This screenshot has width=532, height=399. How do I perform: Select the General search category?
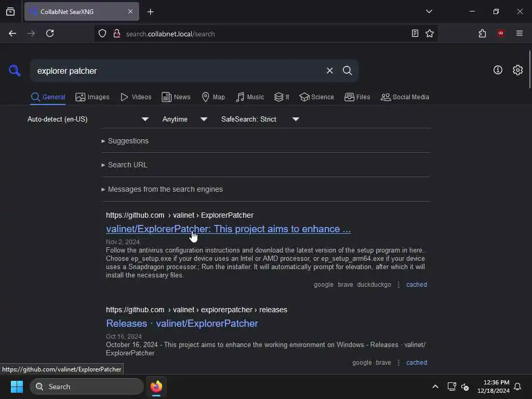coord(48,97)
